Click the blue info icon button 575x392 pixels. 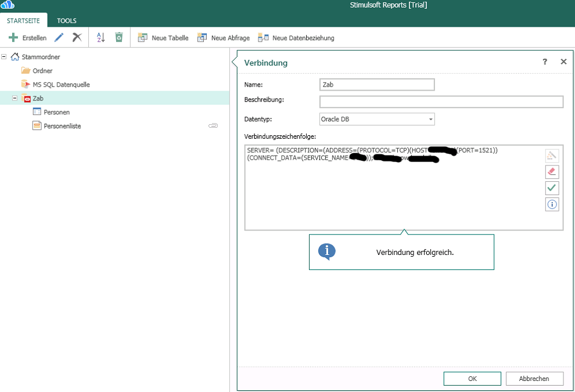pos(552,204)
